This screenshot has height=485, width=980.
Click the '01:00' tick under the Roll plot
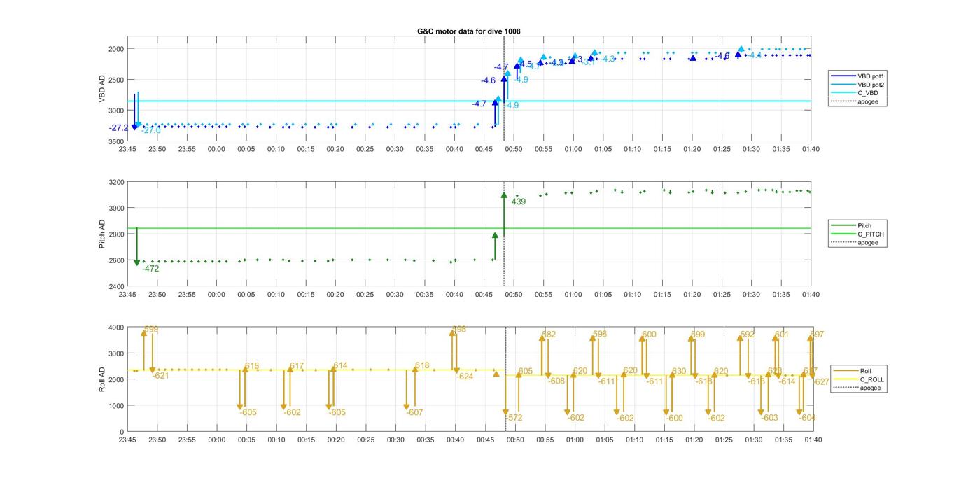pyautogui.click(x=575, y=440)
